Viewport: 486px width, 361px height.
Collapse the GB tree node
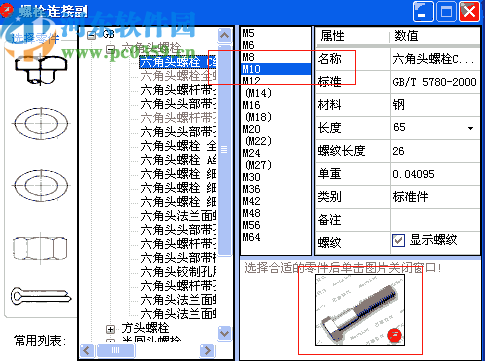click(91, 35)
